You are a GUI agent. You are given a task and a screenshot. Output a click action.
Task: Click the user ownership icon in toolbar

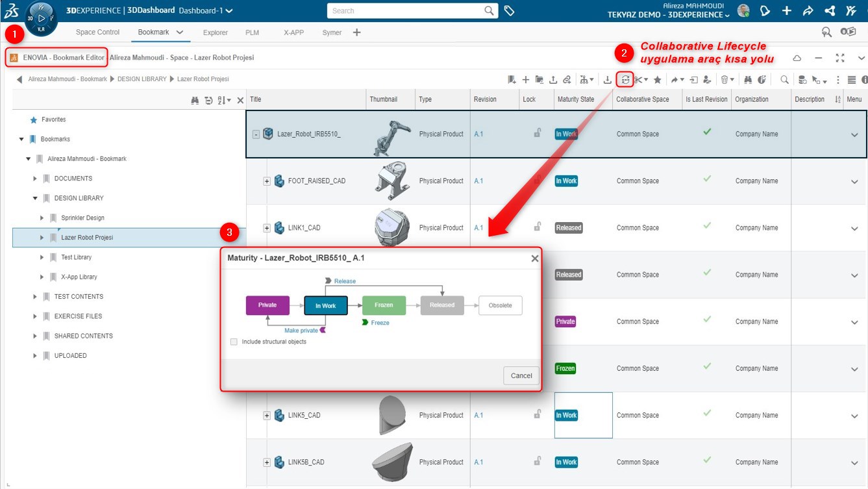coord(706,79)
